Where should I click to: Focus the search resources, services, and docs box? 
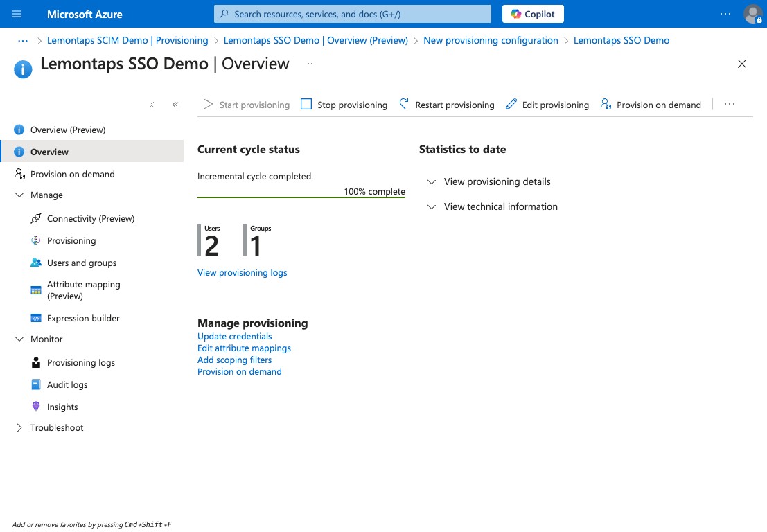[x=352, y=14]
